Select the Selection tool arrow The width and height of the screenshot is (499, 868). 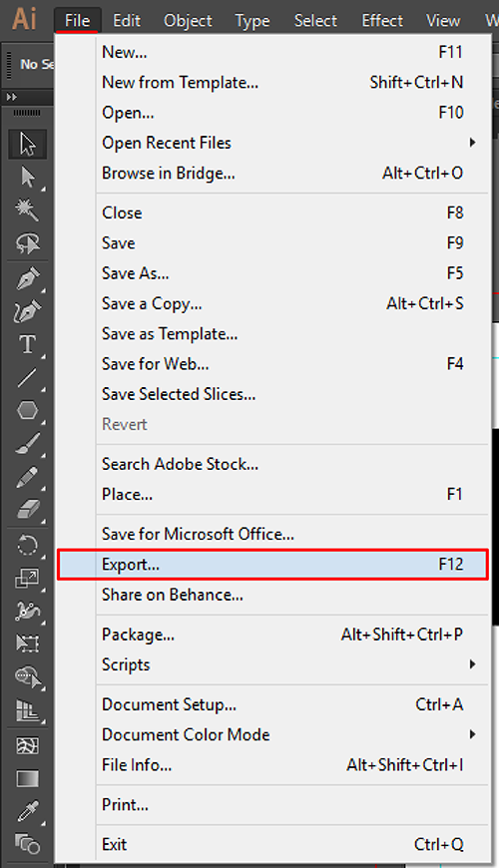pos(27,144)
